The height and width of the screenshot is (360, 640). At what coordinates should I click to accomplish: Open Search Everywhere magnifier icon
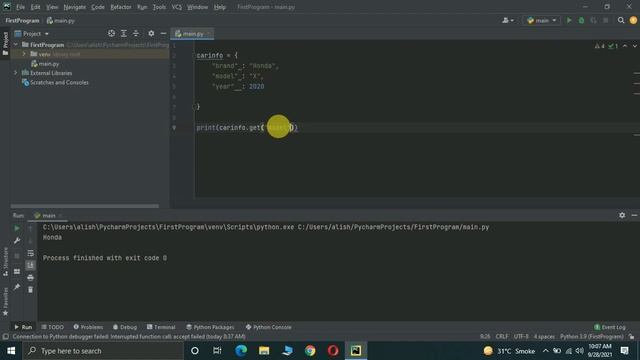[621, 20]
